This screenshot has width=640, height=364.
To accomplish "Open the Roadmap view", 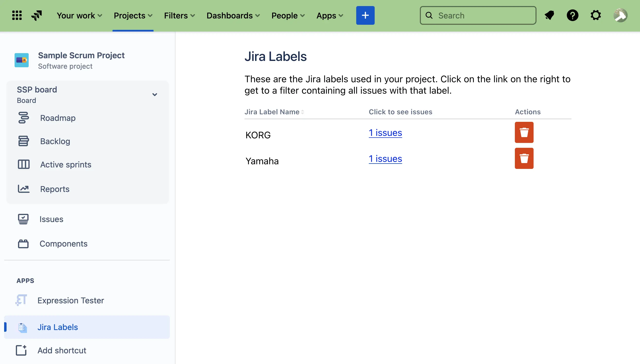I will coord(58,118).
